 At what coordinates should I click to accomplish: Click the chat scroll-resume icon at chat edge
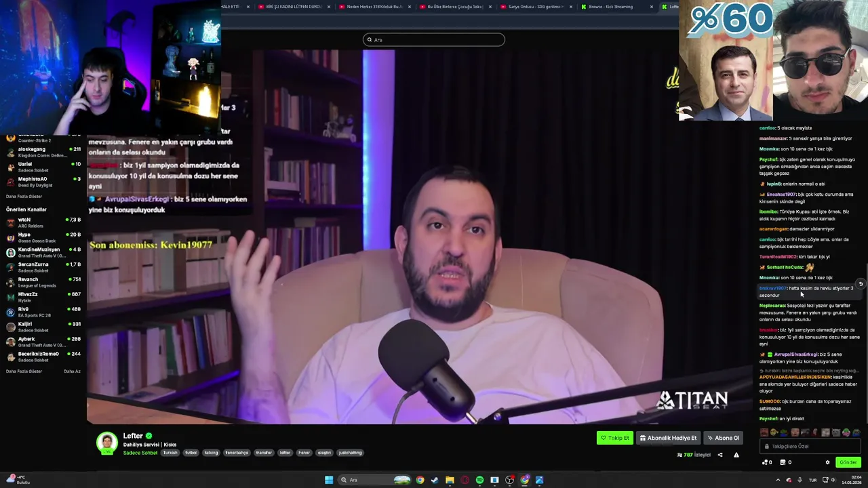click(861, 284)
